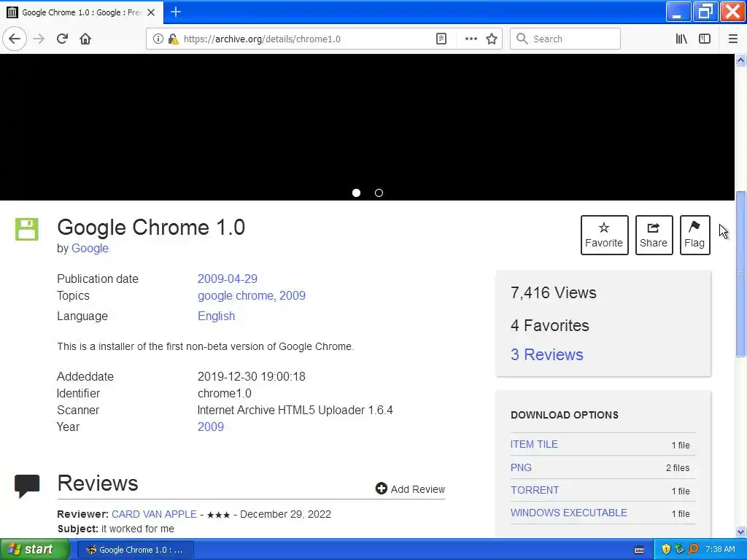
Task: Click the Share button
Action: click(654, 236)
